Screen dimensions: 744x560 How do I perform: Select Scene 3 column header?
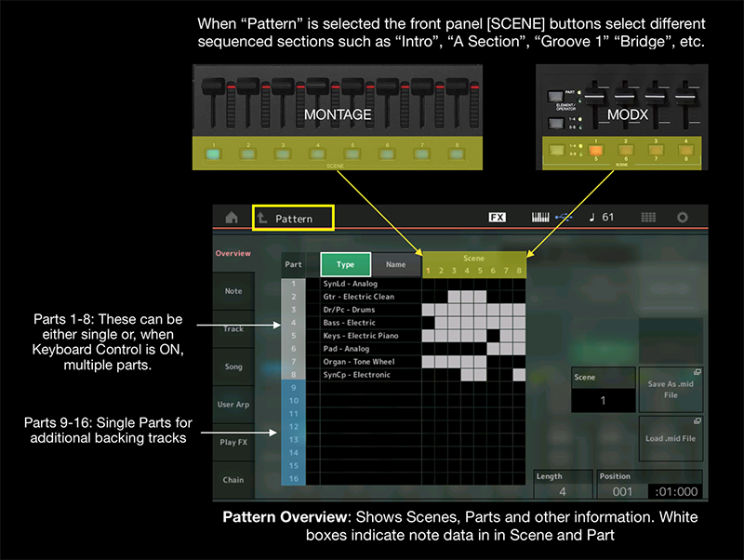pyautogui.click(x=454, y=271)
